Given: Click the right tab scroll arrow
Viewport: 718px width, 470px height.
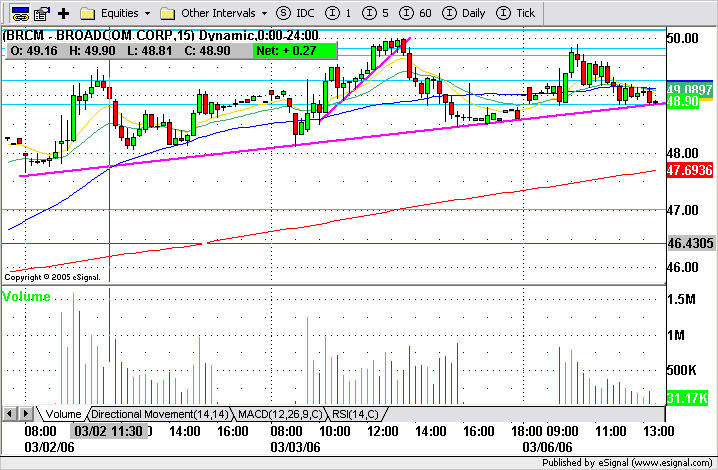Looking at the screenshot, I should click(26, 414).
